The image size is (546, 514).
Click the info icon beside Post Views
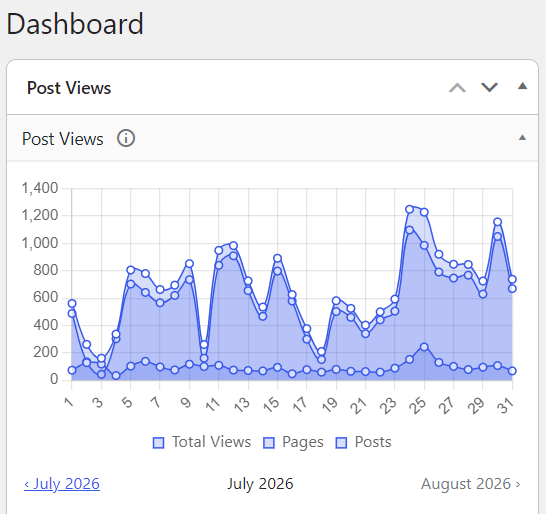pyautogui.click(x=126, y=138)
